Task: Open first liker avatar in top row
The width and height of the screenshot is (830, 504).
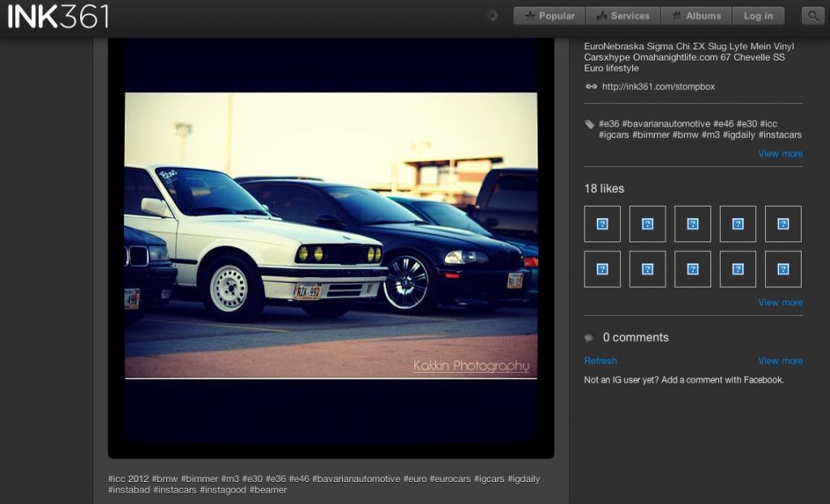Action: [602, 224]
